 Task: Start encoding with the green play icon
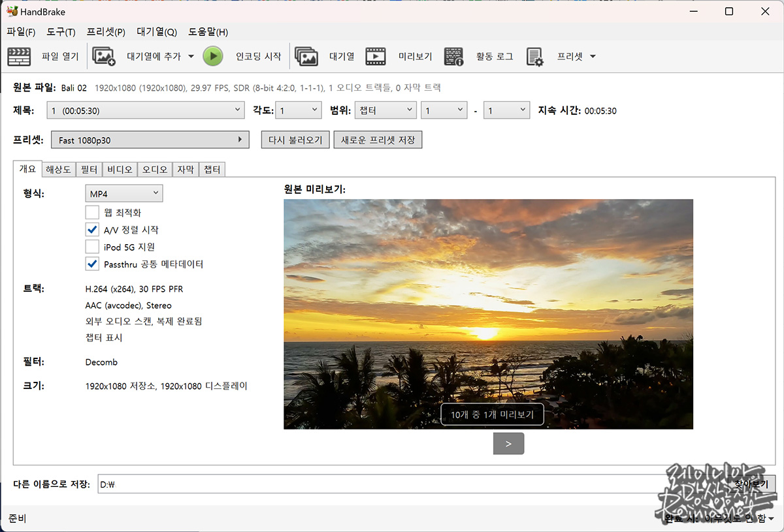[213, 56]
